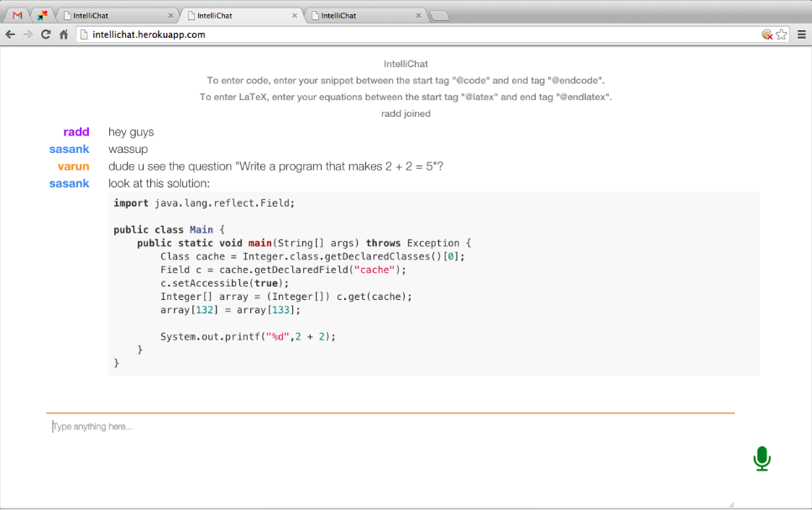This screenshot has height=510, width=812.
Task: Click the 'array[132] = array[133];' line
Action: (x=230, y=310)
